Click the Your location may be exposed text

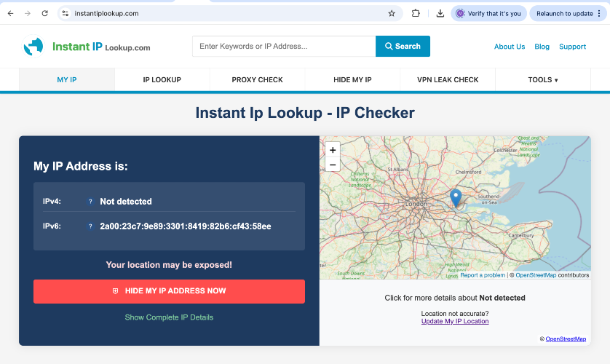click(169, 265)
